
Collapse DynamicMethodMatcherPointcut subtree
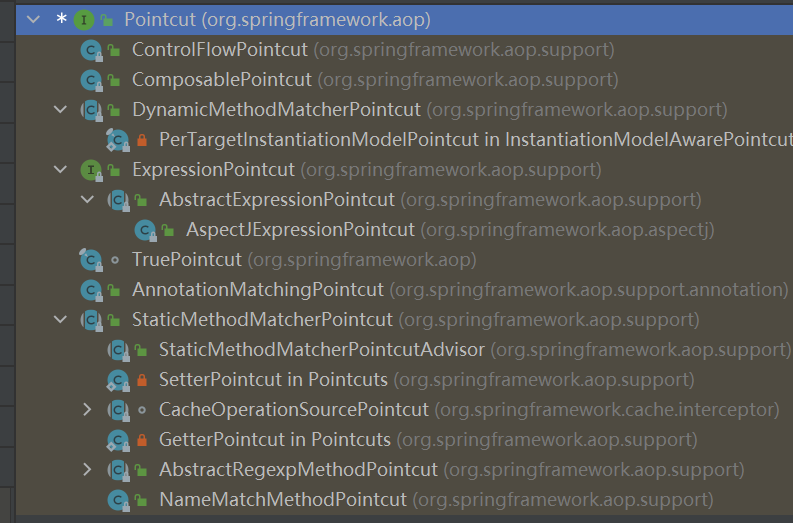[60, 109]
